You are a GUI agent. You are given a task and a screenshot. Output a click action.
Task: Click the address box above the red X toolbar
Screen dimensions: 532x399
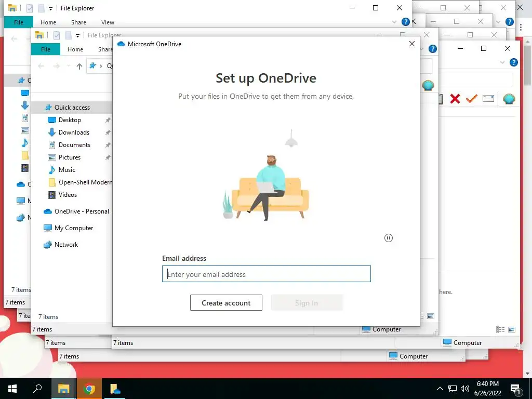476,80
